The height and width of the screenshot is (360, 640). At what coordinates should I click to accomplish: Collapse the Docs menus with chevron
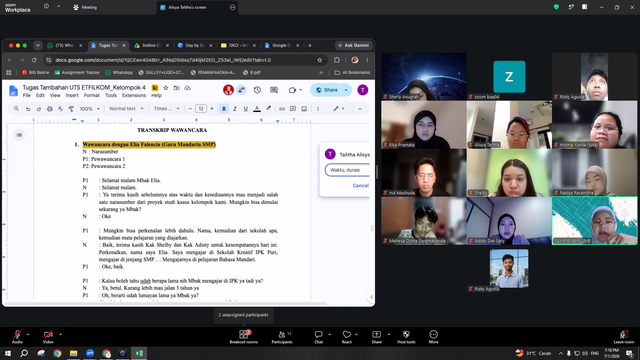point(360,109)
